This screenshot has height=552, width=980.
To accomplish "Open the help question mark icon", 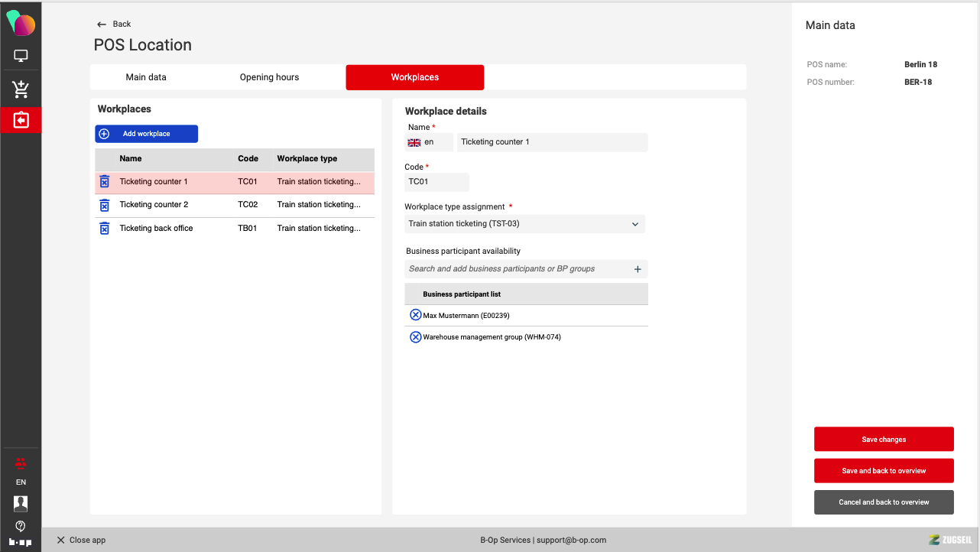I will click(21, 526).
